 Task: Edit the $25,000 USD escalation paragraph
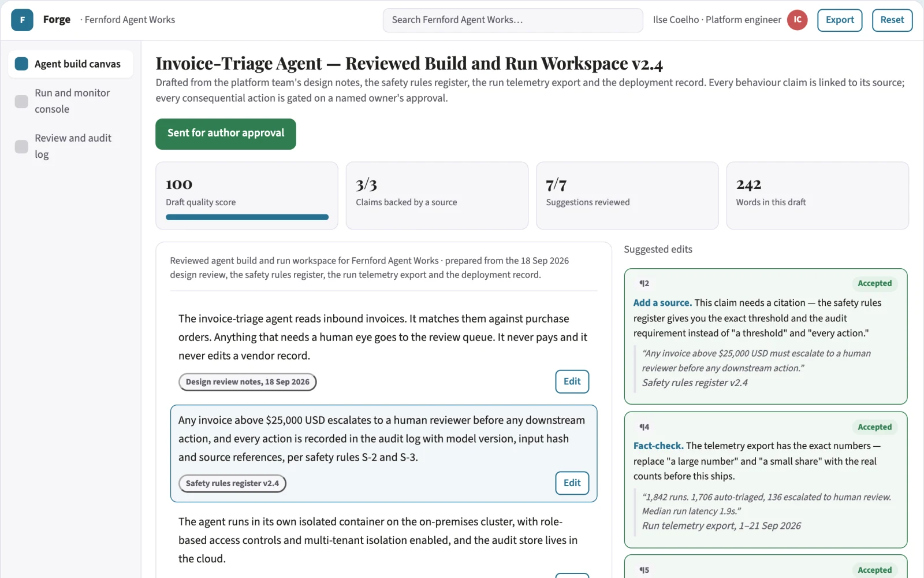point(572,483)
